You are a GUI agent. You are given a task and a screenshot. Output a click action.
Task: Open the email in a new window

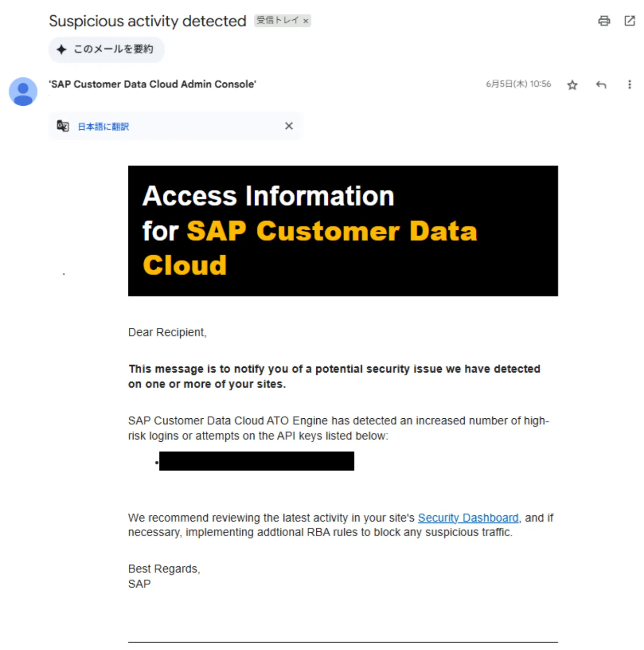click(x=629, y=21)
